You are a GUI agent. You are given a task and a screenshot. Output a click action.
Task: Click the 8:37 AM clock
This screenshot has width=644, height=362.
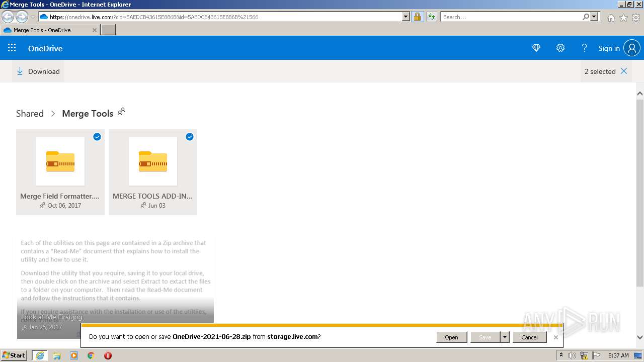click(x=618, y=355)
